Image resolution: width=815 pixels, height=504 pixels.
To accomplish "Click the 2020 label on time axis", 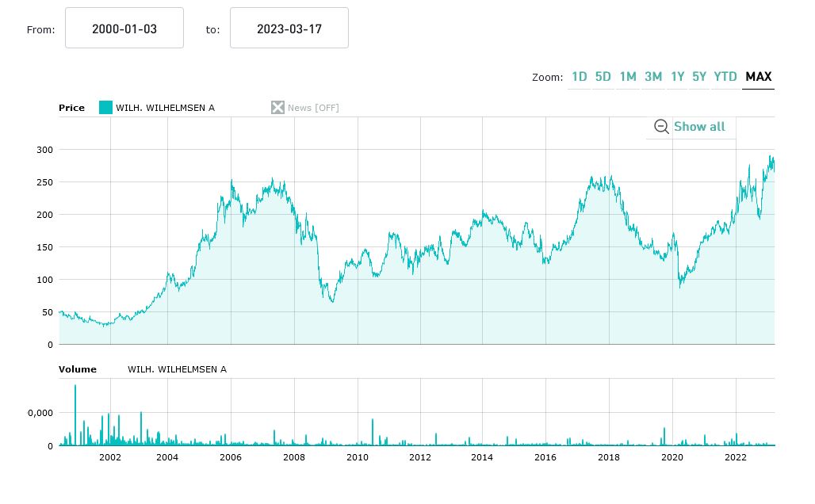I will 672,457.
